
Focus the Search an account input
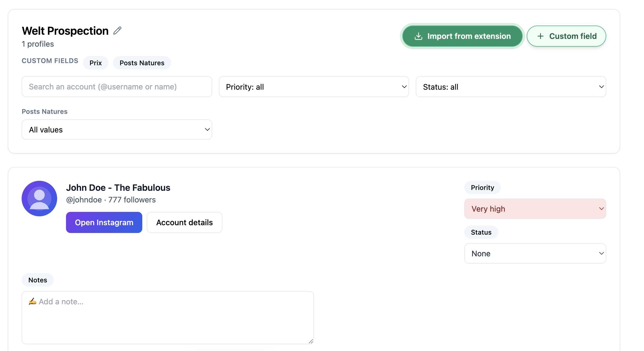[x=117, y=87]
